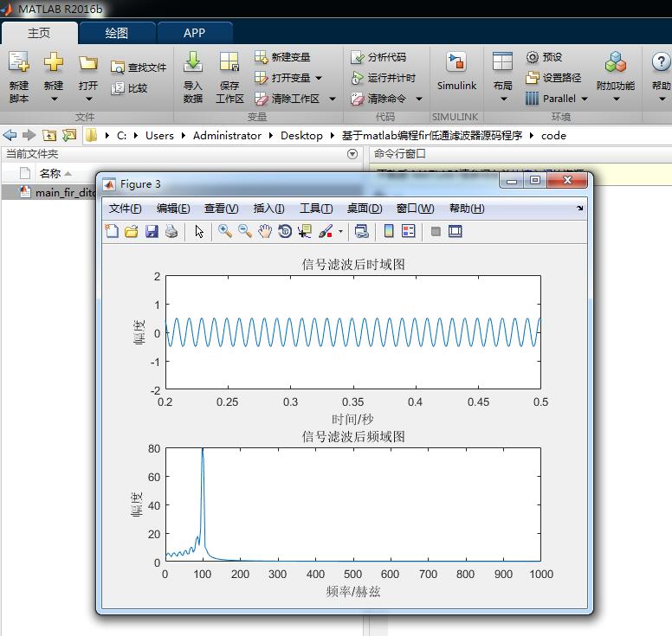Create a new script with 新建脚本
672x636 pixels.
[x=19, y=77]
